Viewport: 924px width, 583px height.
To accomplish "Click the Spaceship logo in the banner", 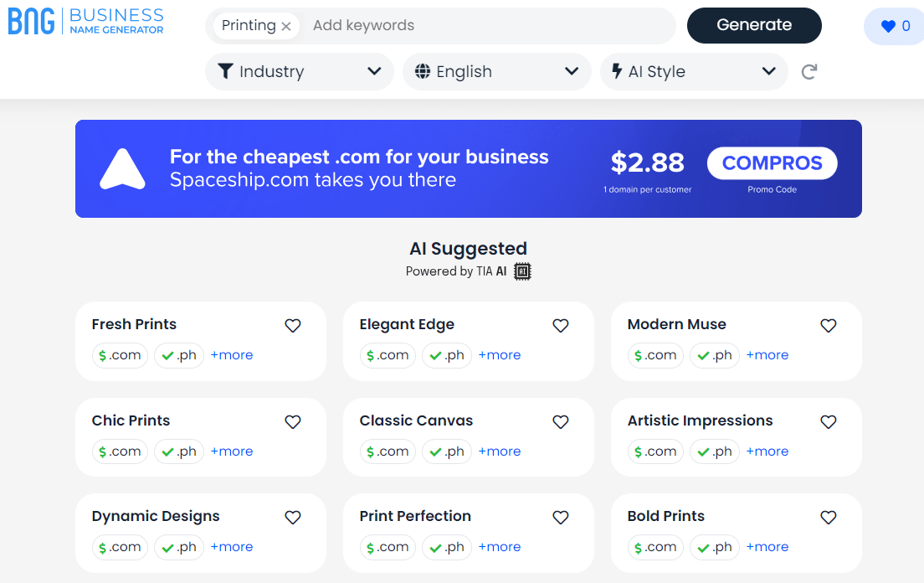I will (x=122, y=168).
